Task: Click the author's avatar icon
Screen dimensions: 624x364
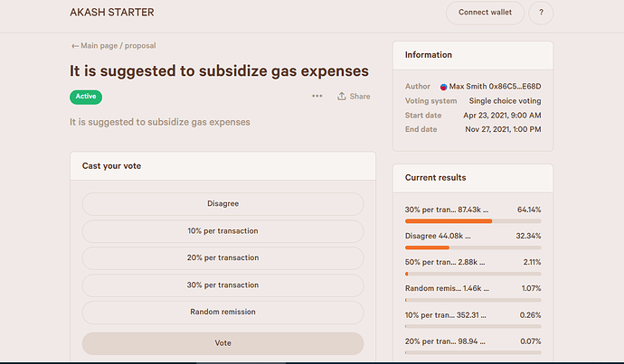Action: click(x=443, y=87)
